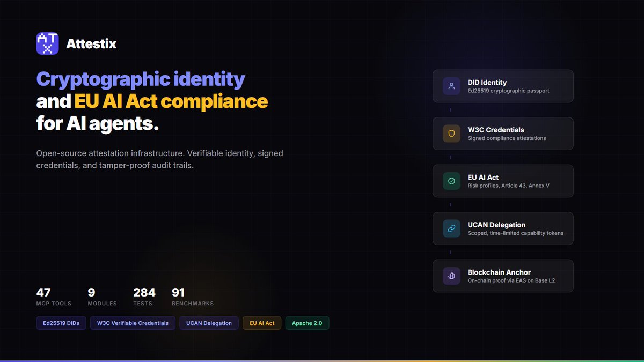This screenshot has height=362, width=644.
Task: Click the 47 MCP Tools stat
Action: tap(54, 297)
